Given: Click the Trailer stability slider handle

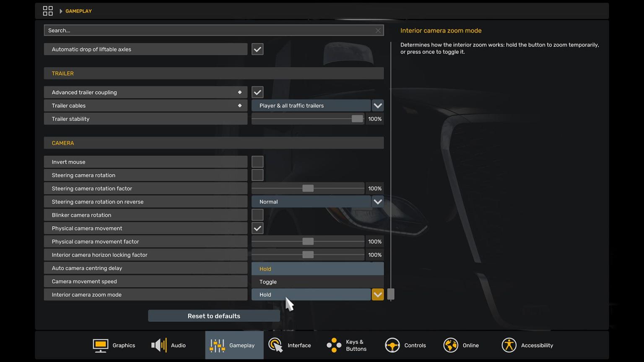Looking at the screenshot, I should coord(357,119).
